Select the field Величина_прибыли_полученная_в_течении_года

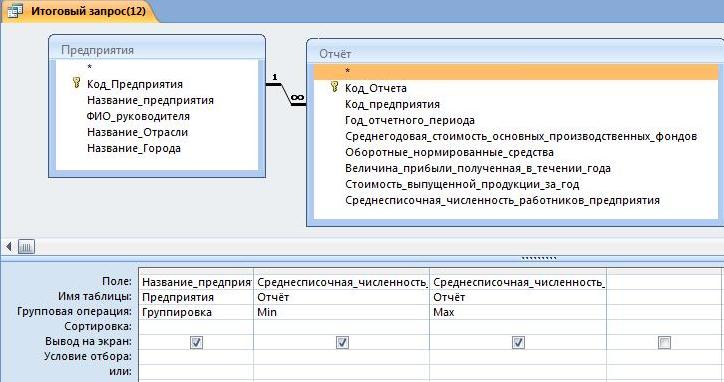[x=478, y=169]
